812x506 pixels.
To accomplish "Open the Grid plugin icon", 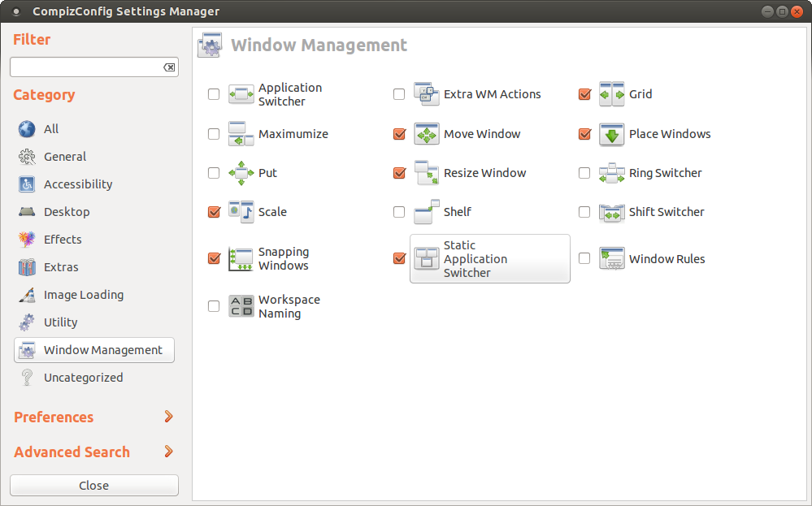I will [x=611, y=94].
